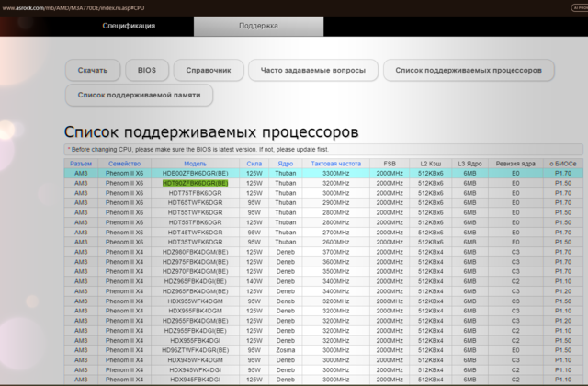The image size is (588, 386).
Task: Click the HDZ980FBK4DGM(BE) model cell
Action: tap(195, 252)
